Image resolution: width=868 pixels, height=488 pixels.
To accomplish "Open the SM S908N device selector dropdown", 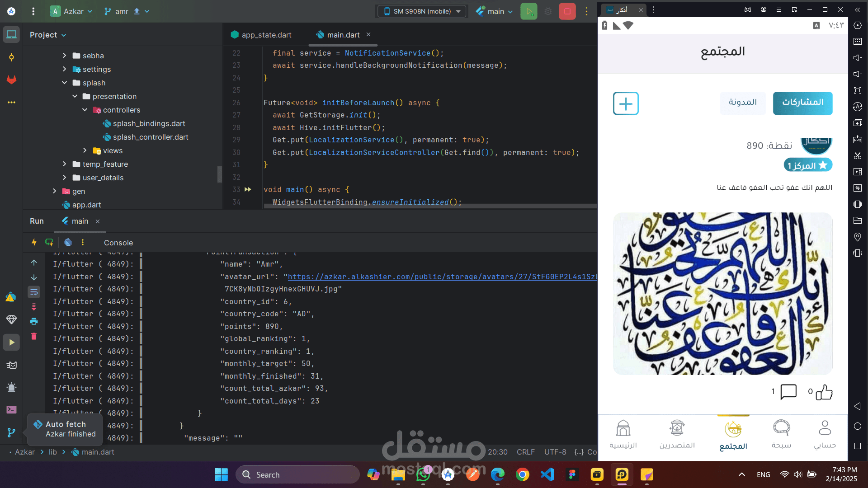I will pyautogui.click(x=422, y=11).
